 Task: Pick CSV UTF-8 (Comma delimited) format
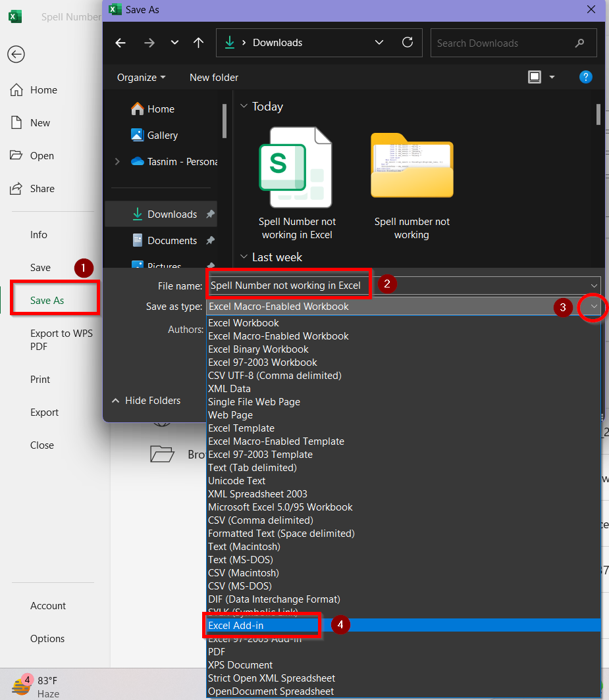coord(275,376)
